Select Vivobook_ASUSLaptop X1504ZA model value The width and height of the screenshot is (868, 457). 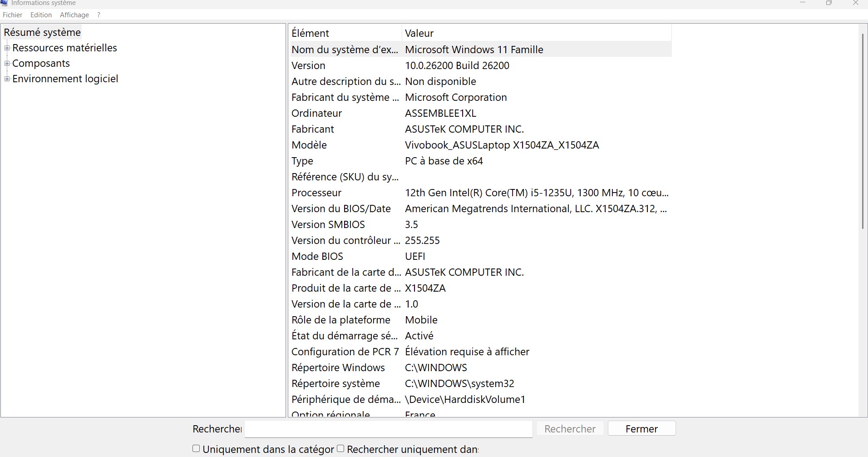[x=502, y=145]
